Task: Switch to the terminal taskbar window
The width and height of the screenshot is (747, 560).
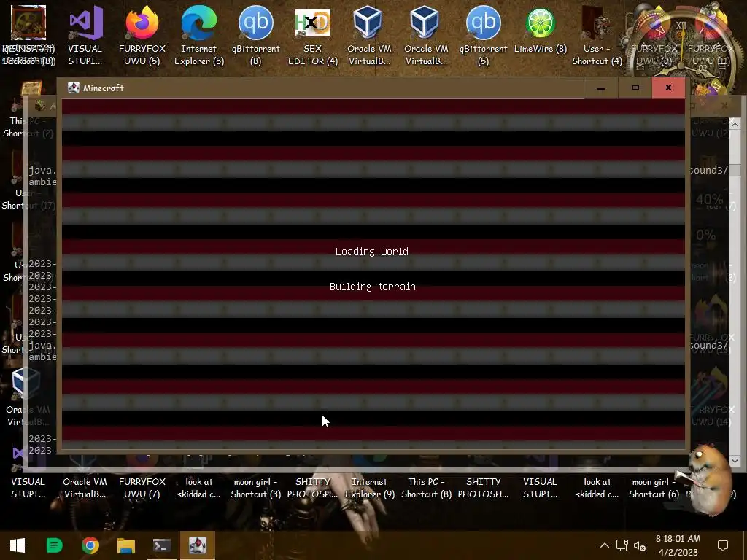Action: pos(162,545)
